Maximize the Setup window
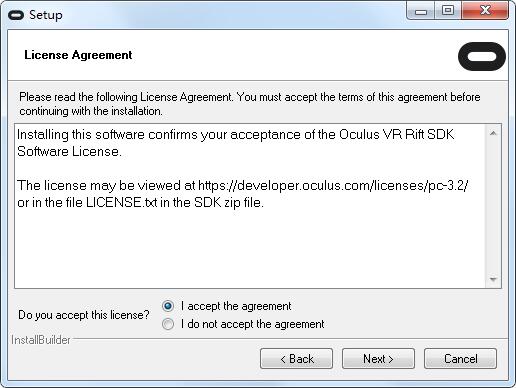Viewport: 516px width, 388px height. (x=448, y=11)
